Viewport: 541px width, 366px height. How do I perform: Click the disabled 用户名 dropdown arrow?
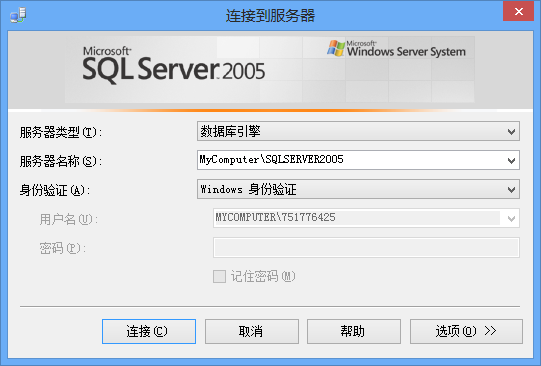point(511,218)
